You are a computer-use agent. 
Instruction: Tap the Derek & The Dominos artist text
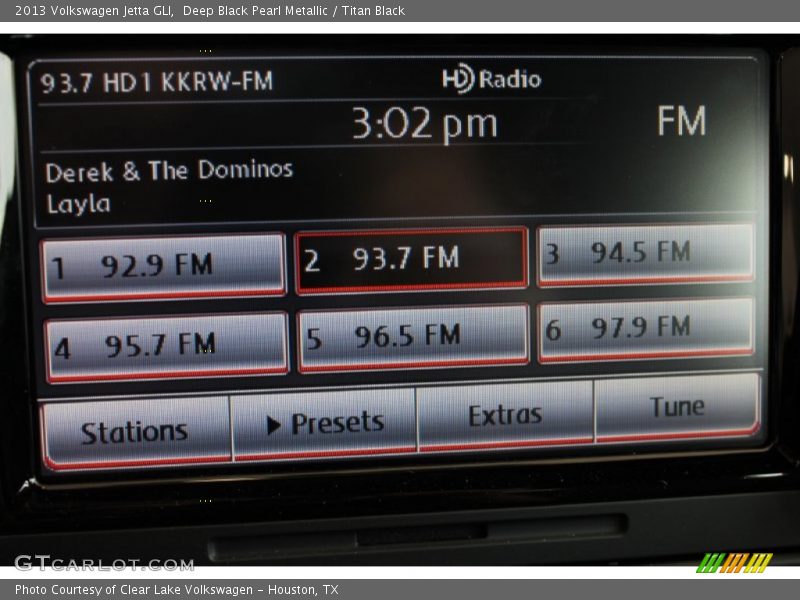[169, 170]
